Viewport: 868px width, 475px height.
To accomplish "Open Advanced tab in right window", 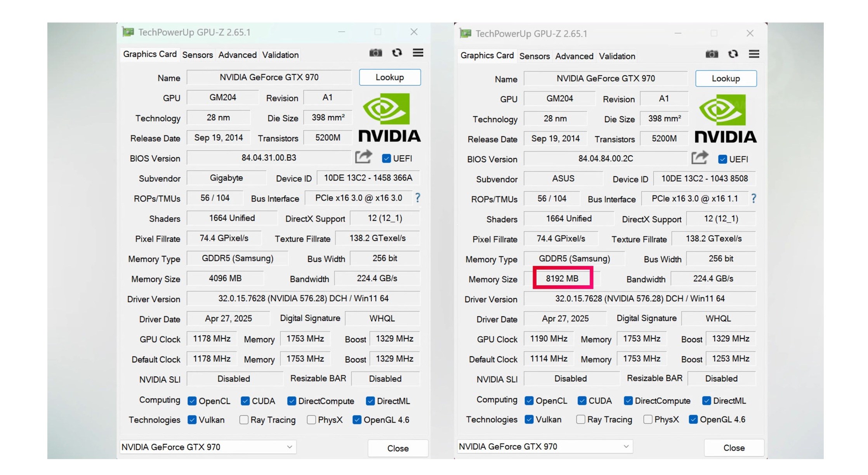I will tap(575, 56).
